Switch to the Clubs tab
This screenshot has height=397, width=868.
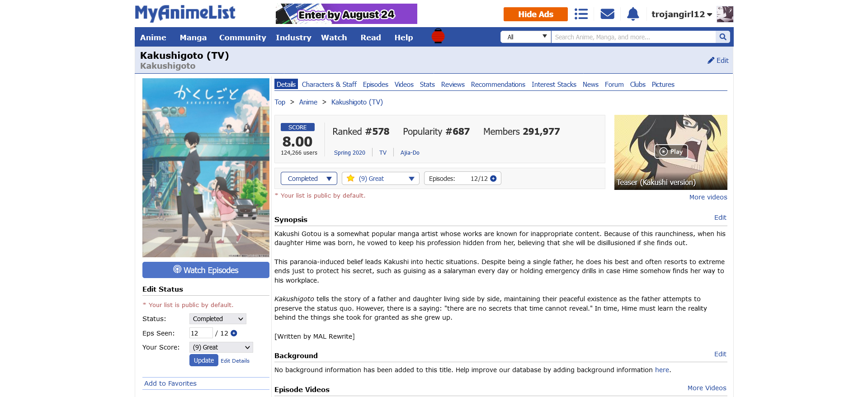[638, 85]
